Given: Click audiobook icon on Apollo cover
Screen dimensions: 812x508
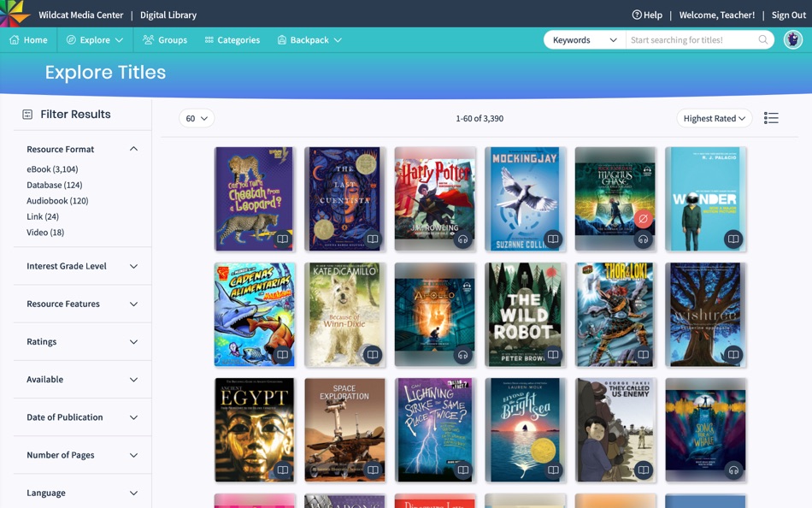Looking at the screenshot, I should click(x=462, y=355).
